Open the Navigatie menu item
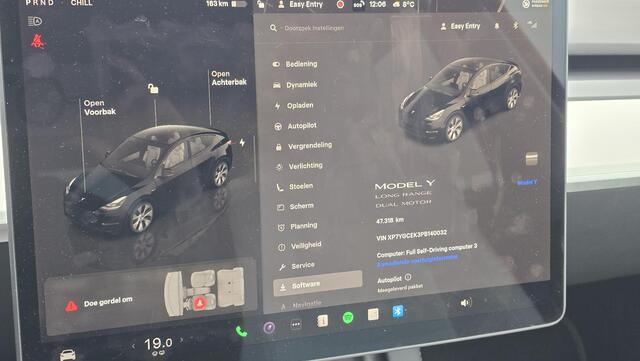The image size is (640, 361). pyautogui.click(x=302, y=305)
